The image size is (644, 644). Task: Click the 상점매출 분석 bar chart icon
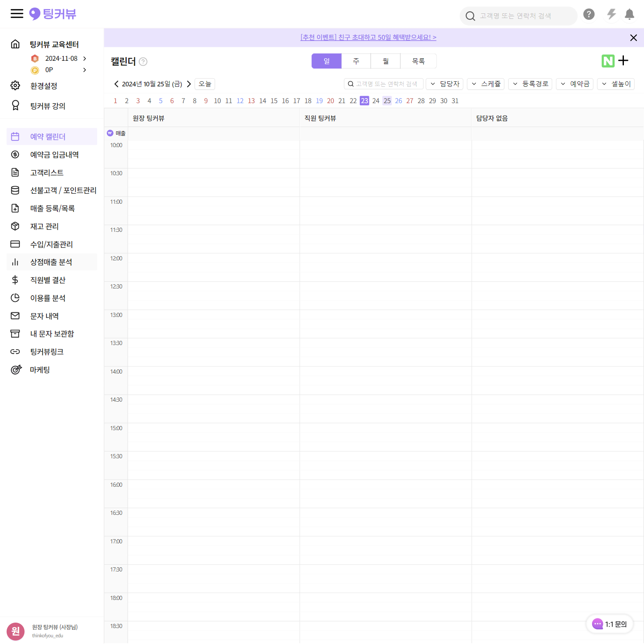coord(15,262)
